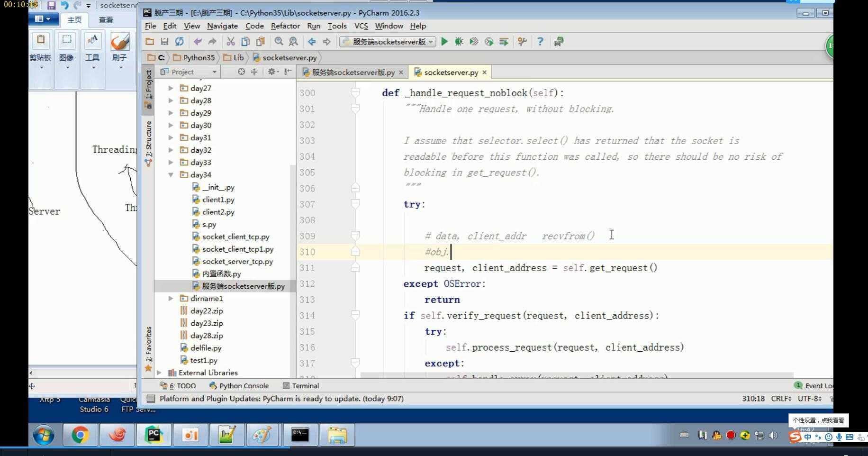This screenshot has width=868, height=456.
Task: Click the tool windows toggle in status bar corner
Action: [x=151, y=399]
